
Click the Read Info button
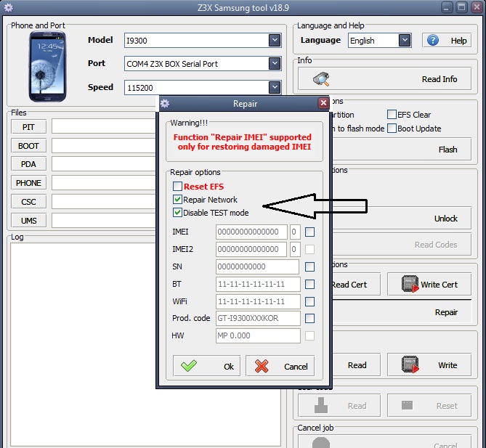384,78
